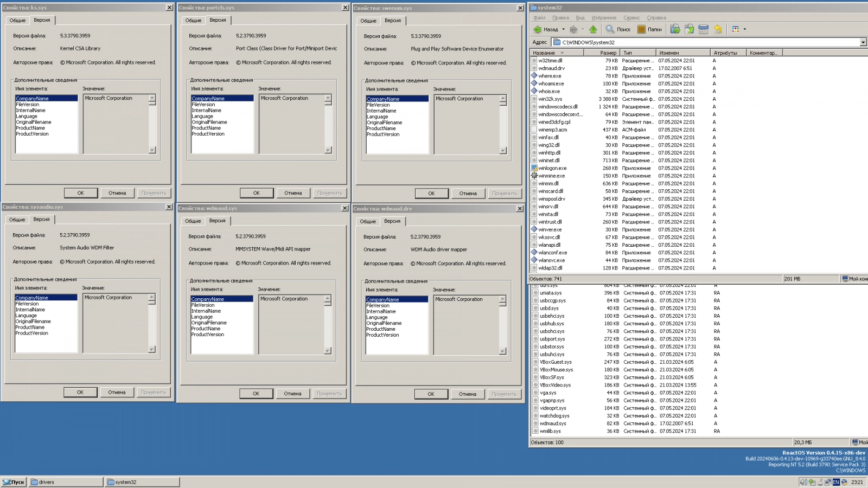Click scroll down arrow in ks.sys value box
Image resolution: width=868 pixels, height=488 pixels.
[152, 150]
